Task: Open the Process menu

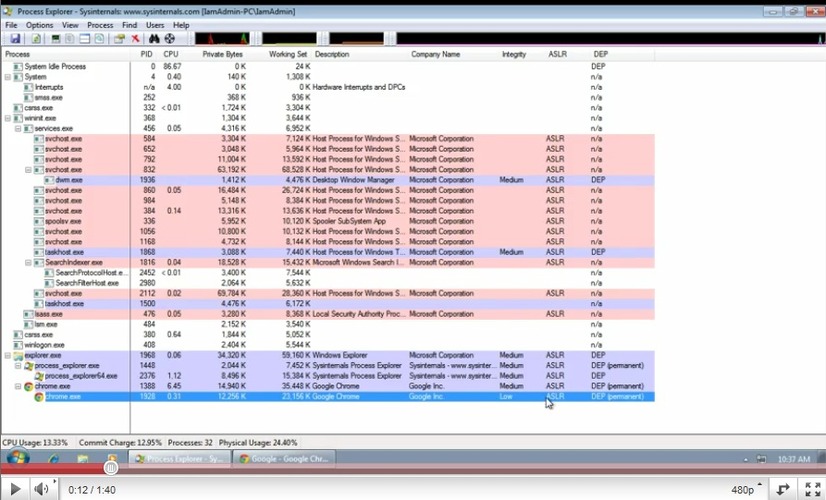Action: [100, 25]
